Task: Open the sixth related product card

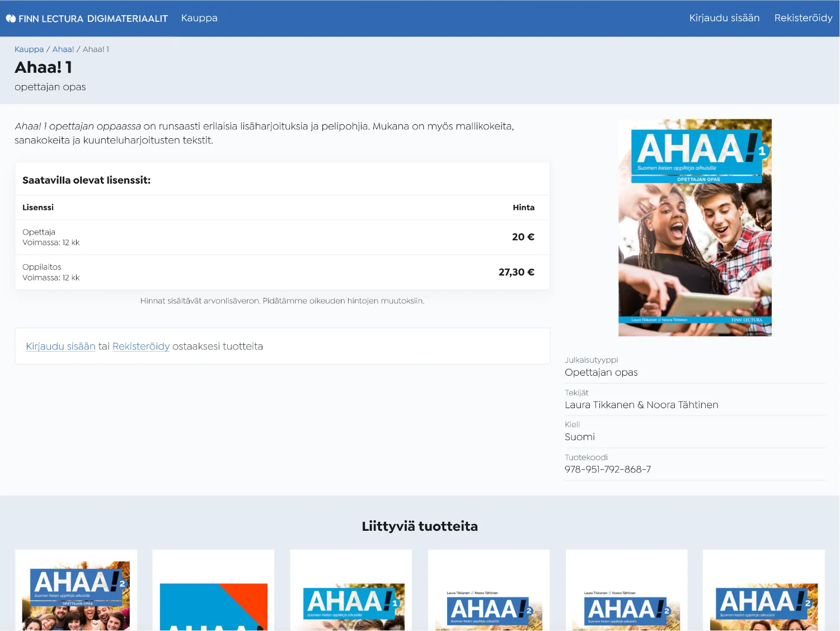Action: (764, 591)
